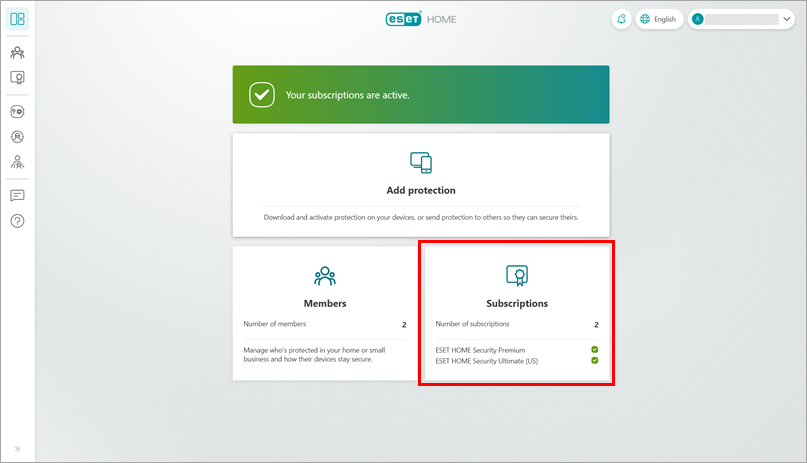The image size is (807, 463).
Task: Click ESET HOME Security Premium subscription
Action: [480, 350]
